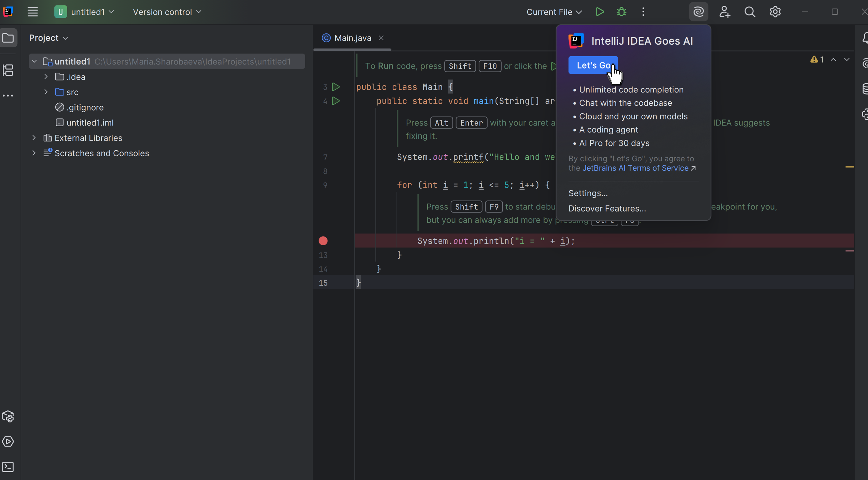The image size is (868, 480).
Task: Click the warning indicator showing 1 problem
Action: pyautogui.click(x=817, y=60)
